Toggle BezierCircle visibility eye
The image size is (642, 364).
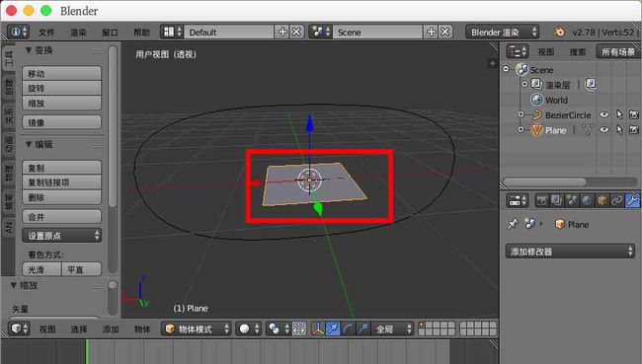[x=604, y=115]
